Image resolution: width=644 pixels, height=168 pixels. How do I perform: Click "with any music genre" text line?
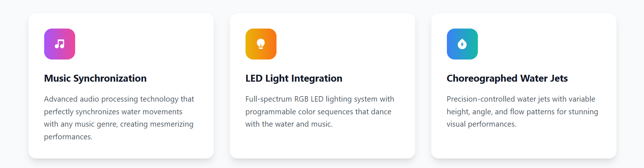pos(81,124)
